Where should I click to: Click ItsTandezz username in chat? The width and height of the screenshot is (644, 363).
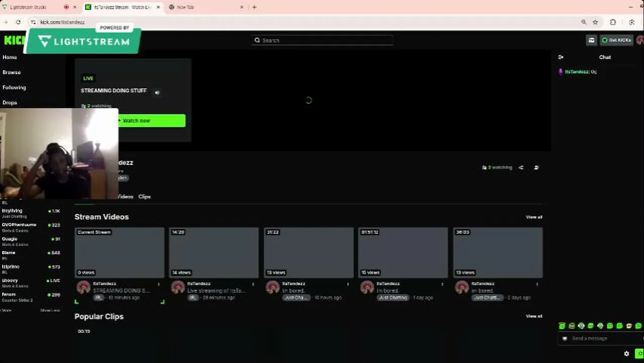point(577,72)
